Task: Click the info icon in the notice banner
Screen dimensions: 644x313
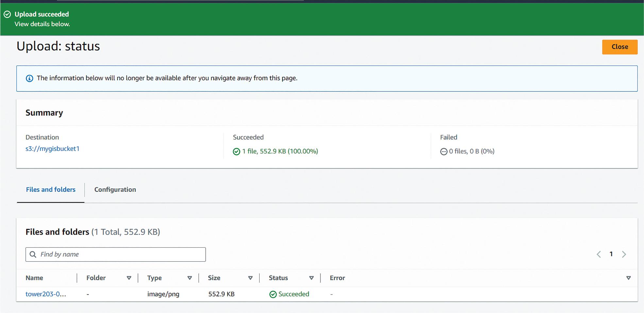Action: (29, 78)
